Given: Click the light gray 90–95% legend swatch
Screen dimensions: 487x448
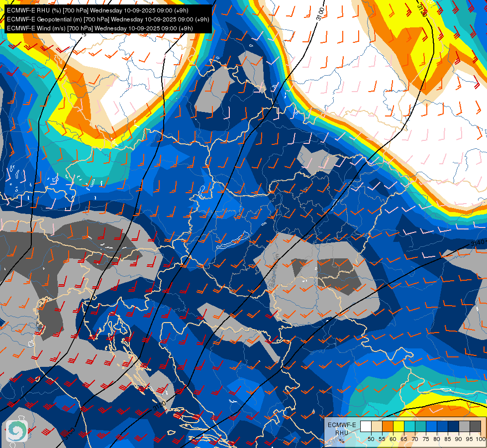Looking at the screenshot, I should click(464, 426).
